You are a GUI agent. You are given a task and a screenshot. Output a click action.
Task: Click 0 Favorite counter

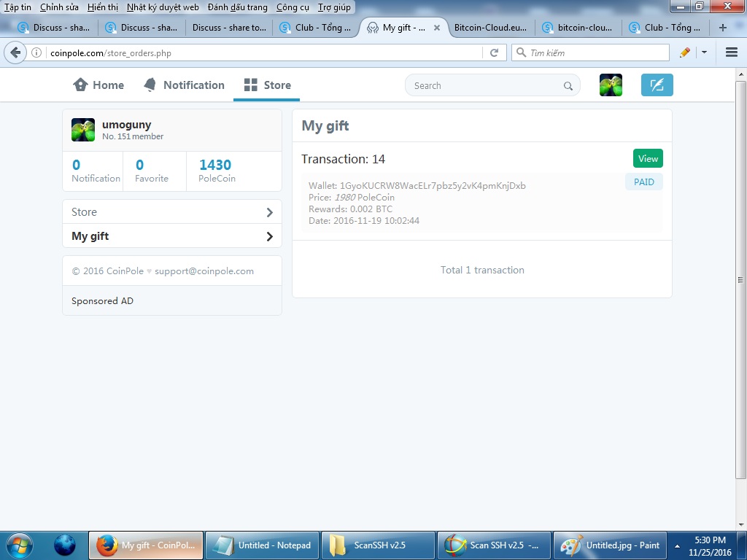(x=151, y=171)
